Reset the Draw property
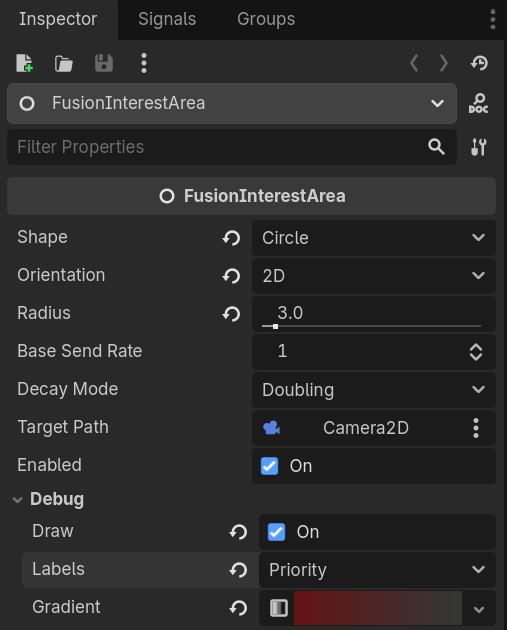507x630 pixels. click(238, 532)
